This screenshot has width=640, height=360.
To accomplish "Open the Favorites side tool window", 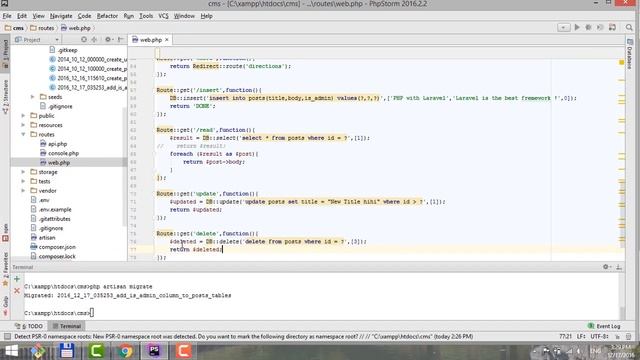I will pos(5,269).
